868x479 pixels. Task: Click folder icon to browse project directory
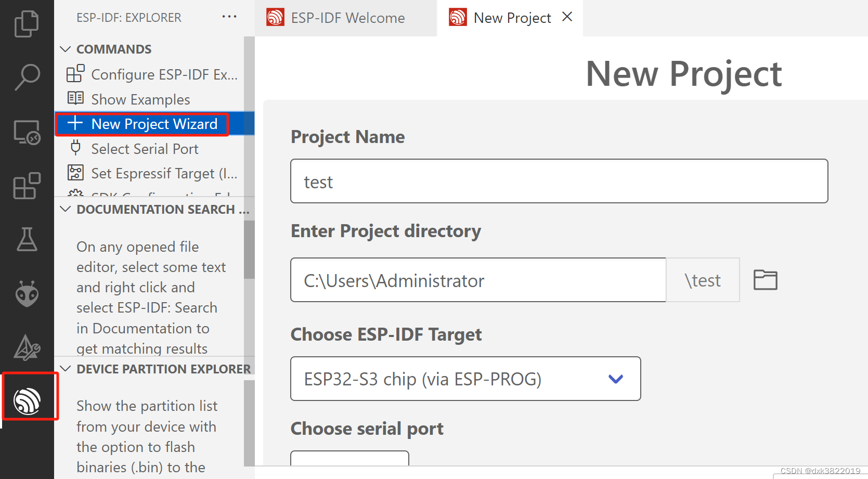click(x=765, y=280)
